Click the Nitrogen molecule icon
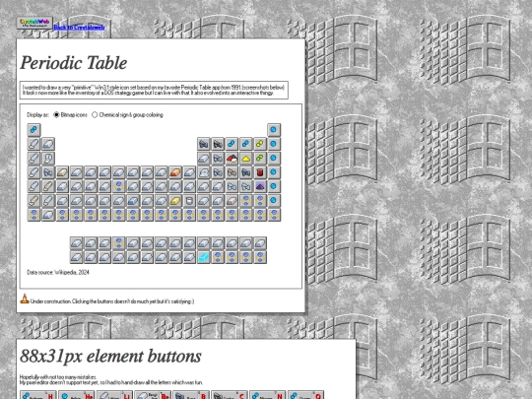Image resolution: width=532 pixels, height=399 pixels. point(232,144)
